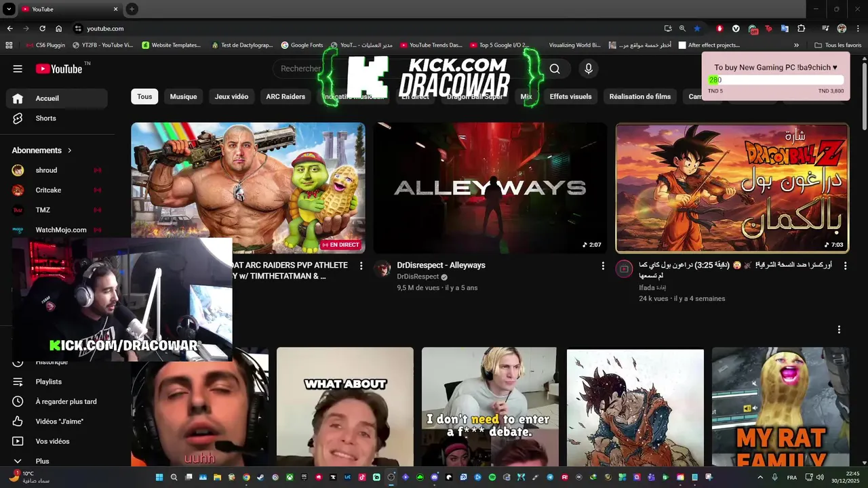Open the Shorts shelf options menu
Image resolution: width=868 pixels, height=488 pixels.
point(839,329)
